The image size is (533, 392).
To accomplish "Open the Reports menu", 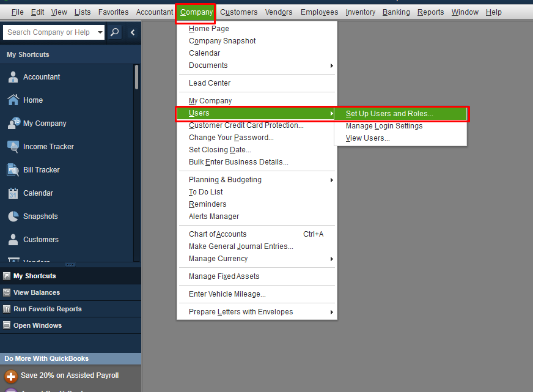I will 430,12.
